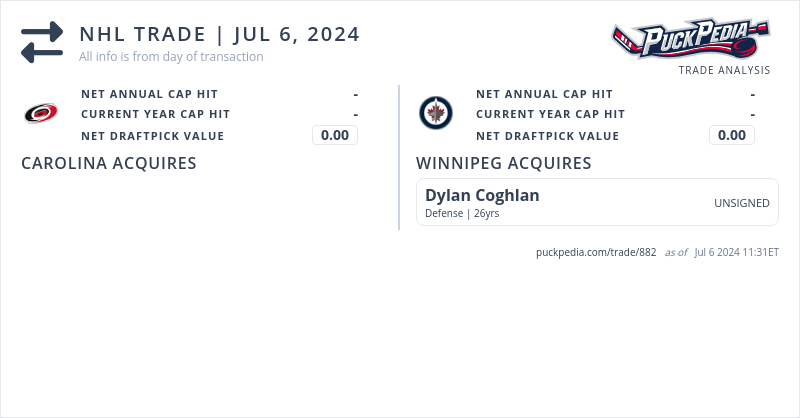Click the 'Defense | 26yrs' player details
The width and height of the screenshot is (800, 418).
(462, 213)
